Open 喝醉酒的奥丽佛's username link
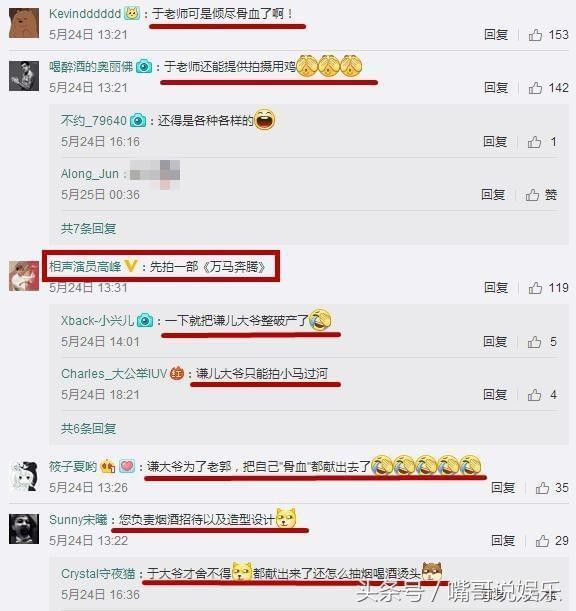Image resolution: width=576 pixels, height=611 pixels. pos(91,67)
